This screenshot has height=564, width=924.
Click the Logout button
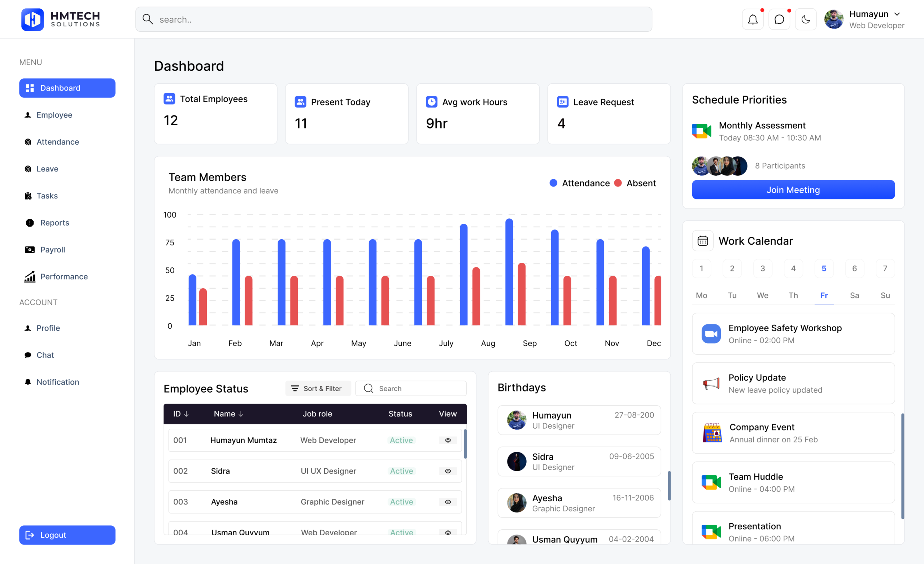[67, 535]
